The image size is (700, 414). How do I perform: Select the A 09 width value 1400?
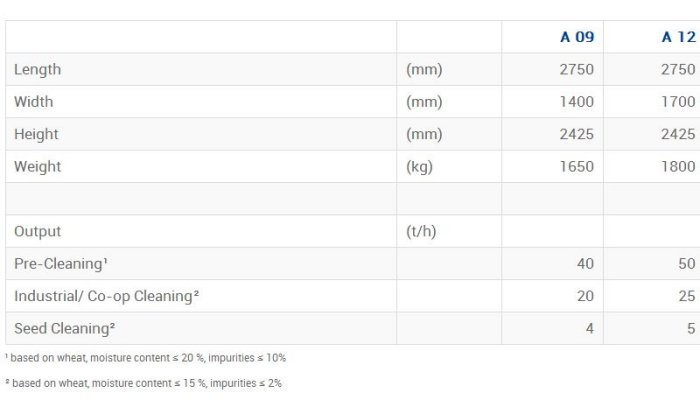pyautogui.click(x=577, y=102)
